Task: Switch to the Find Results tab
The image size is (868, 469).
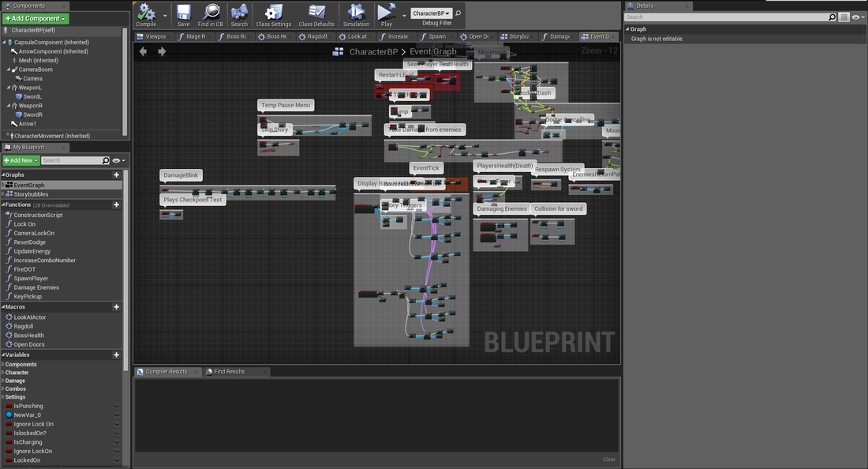Action: tap(230, 371)
